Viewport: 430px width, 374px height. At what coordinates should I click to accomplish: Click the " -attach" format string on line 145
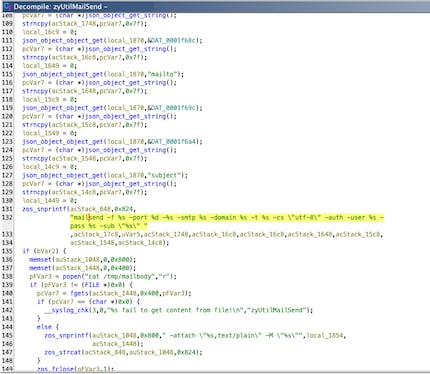pyautogui.click(x=233, y=335)
